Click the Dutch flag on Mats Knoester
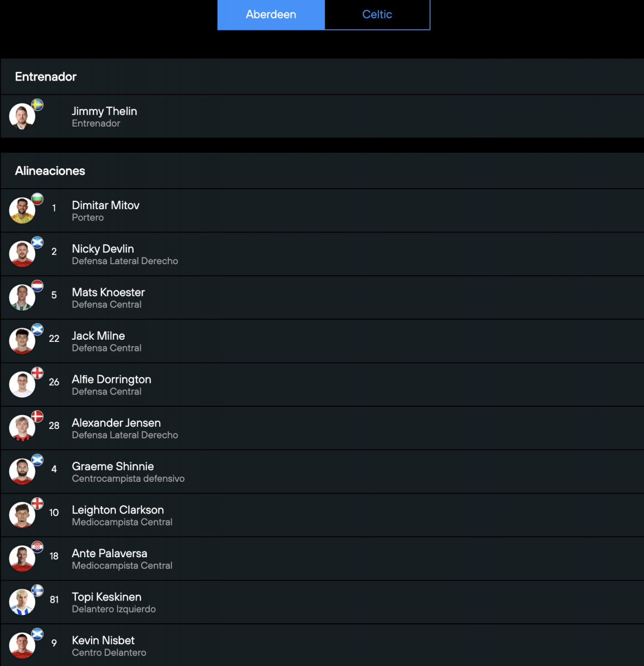The width and height of the screenshot is (644, 666). click(37, 286)
